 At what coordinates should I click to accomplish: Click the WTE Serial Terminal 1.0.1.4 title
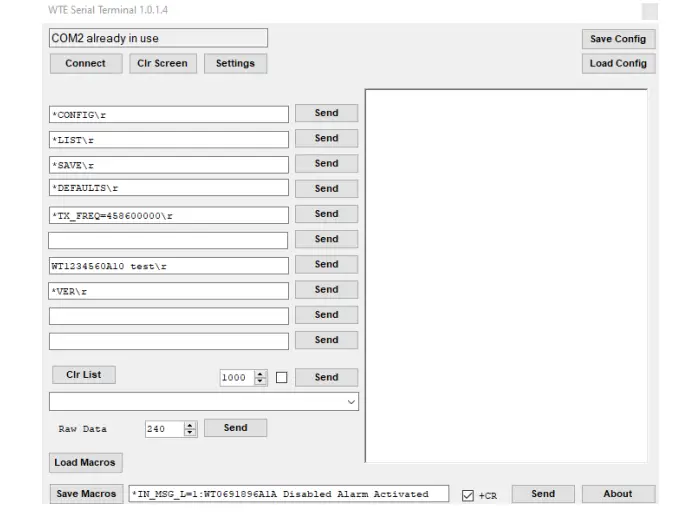point(108,10)
